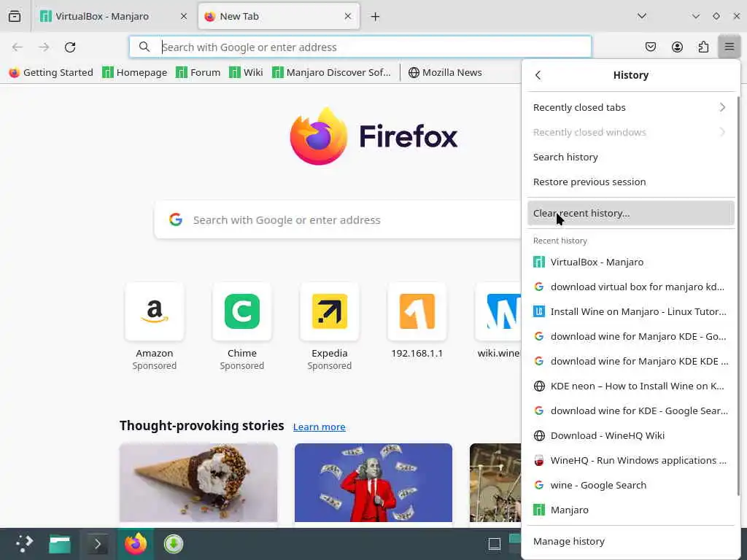
Task: Click the reload page icon
Action: (70, 47)
